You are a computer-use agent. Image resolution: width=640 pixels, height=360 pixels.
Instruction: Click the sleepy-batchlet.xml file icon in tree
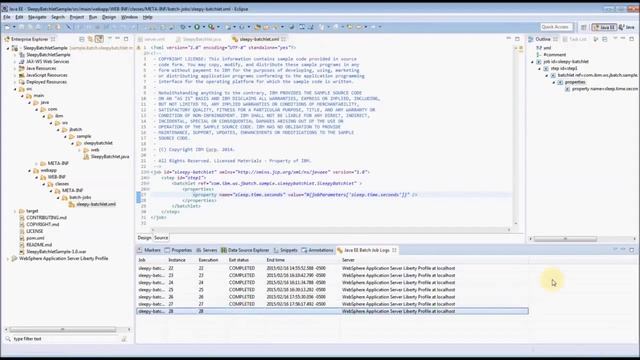pos(72,204)
